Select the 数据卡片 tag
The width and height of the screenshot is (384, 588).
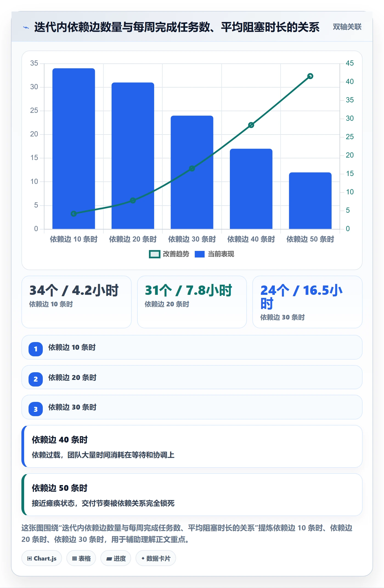(x=156, y=558)
